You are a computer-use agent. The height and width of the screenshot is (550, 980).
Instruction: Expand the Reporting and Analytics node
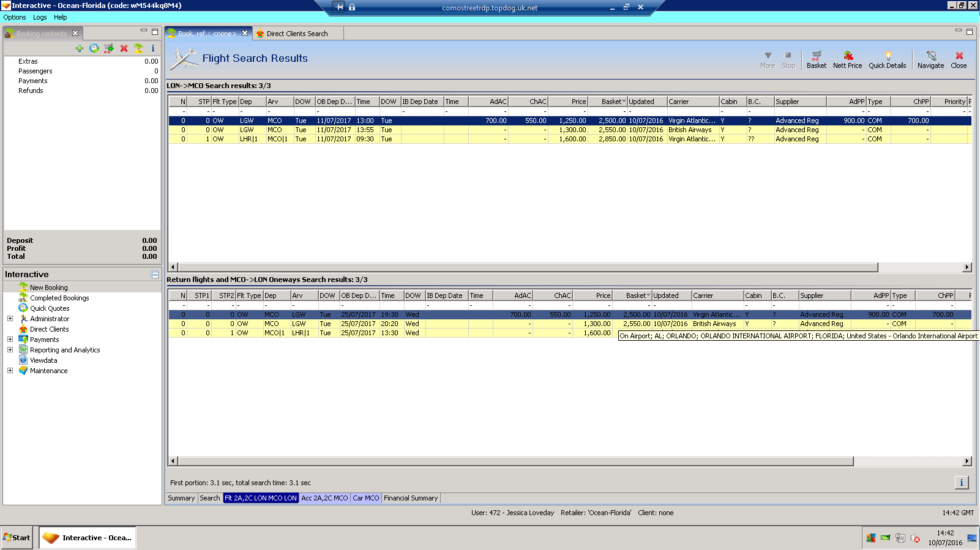10,350
